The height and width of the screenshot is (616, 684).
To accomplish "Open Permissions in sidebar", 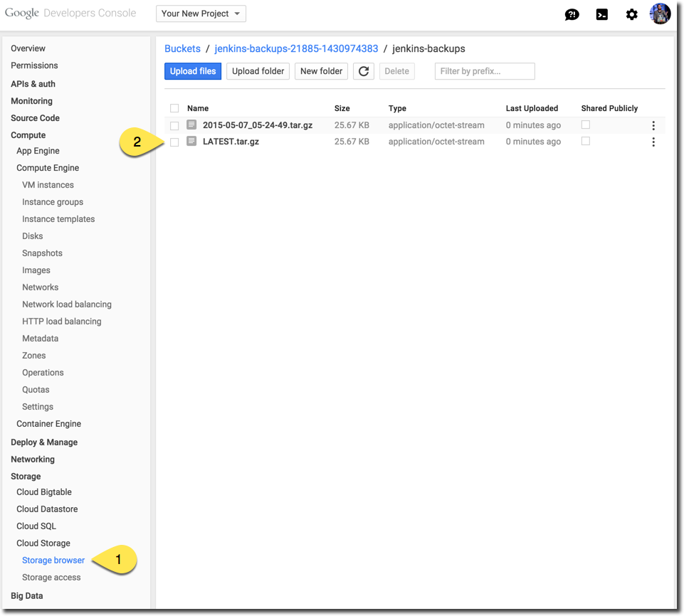I will (34, 65).
